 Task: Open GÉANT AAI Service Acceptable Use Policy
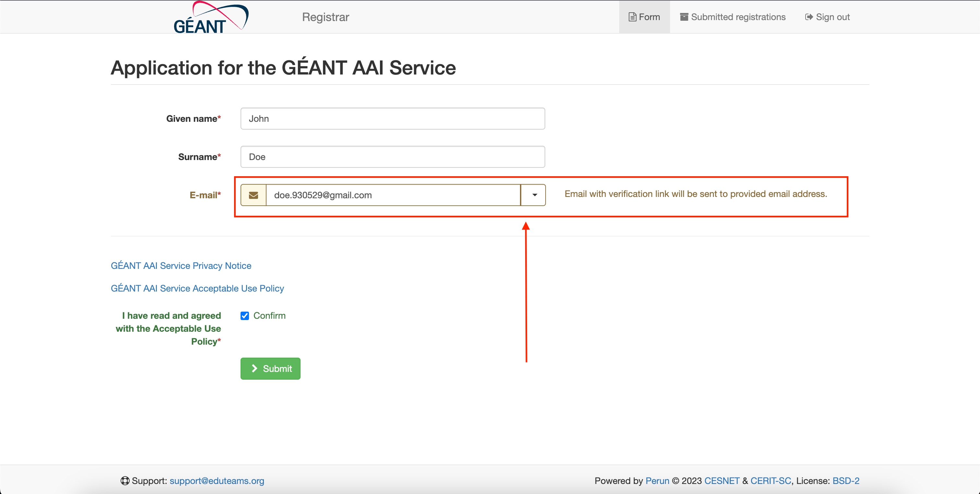197,288
